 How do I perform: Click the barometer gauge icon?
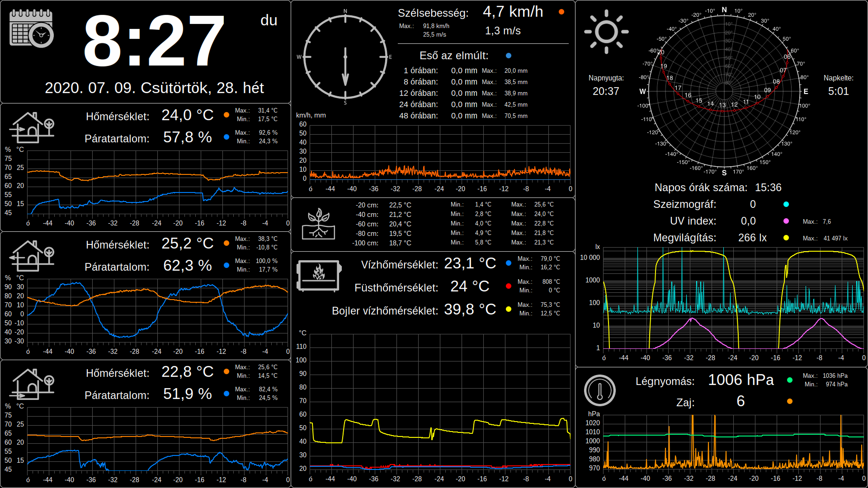[600, 390]
